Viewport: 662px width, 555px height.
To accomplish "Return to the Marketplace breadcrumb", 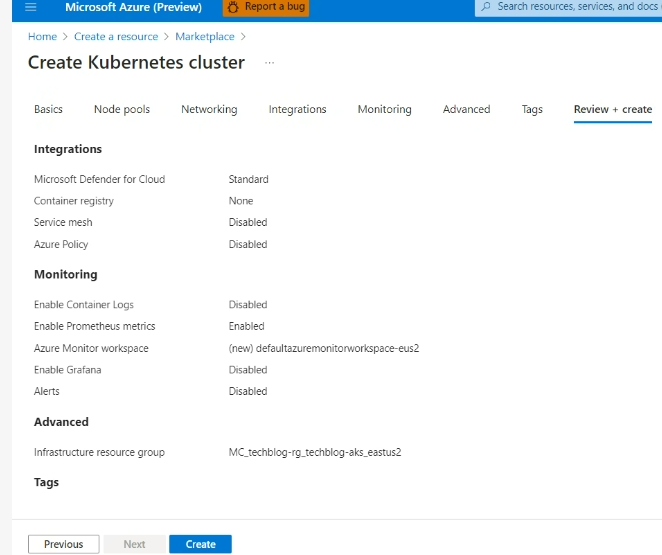I will click(x=205, y=37).
